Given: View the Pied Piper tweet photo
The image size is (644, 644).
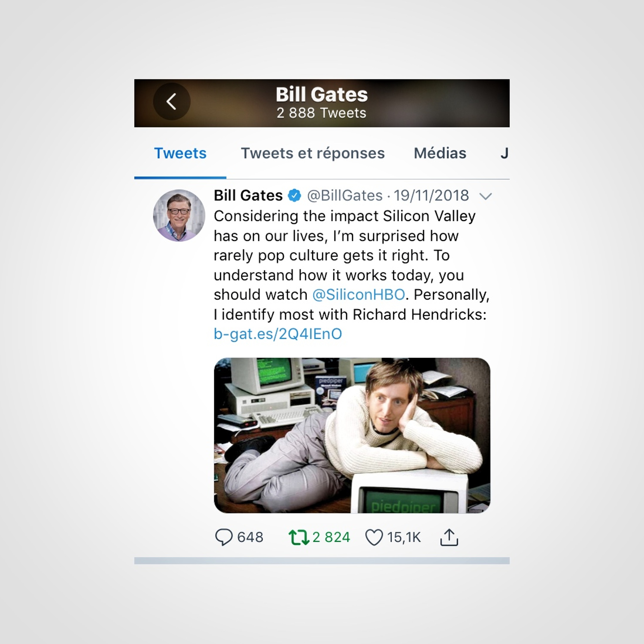Looking at the screenshot, I should click(352, 435).
